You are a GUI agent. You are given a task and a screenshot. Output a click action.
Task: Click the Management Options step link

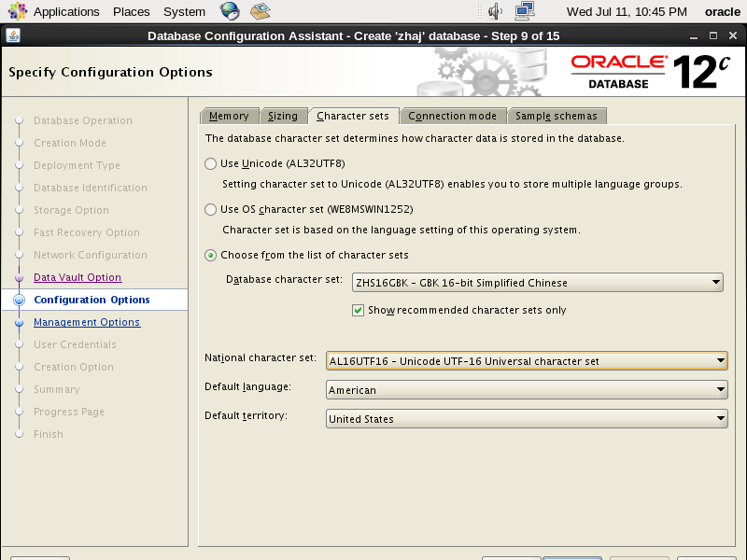pyautogui.click(x=87, y=322)
